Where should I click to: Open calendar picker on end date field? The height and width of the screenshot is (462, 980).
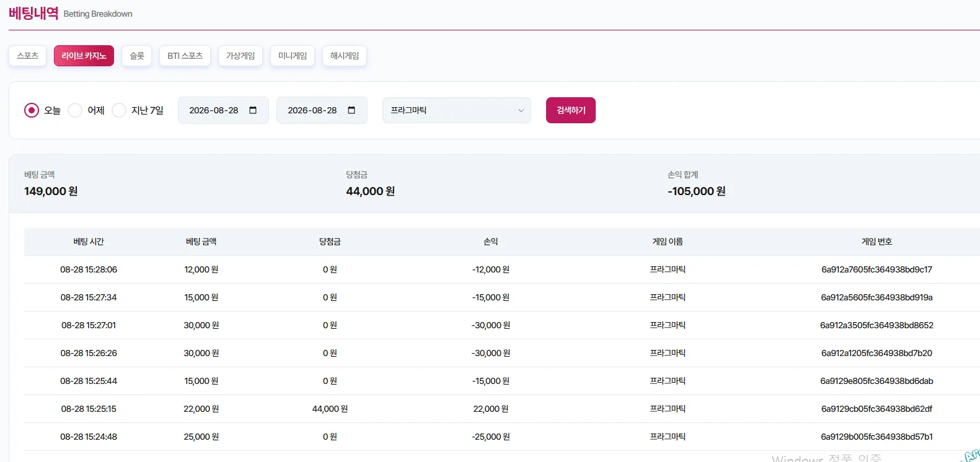351,110
